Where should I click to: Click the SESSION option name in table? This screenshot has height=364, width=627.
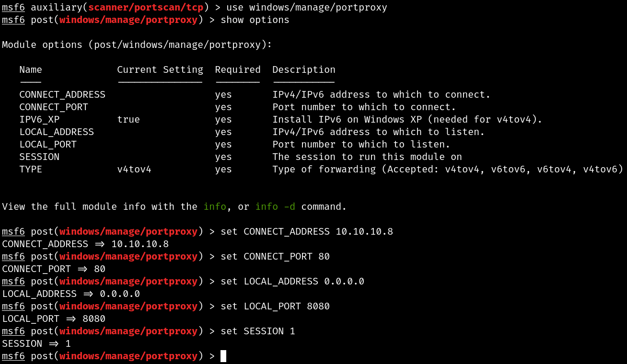pyautogui.click(x=39, y=157)
